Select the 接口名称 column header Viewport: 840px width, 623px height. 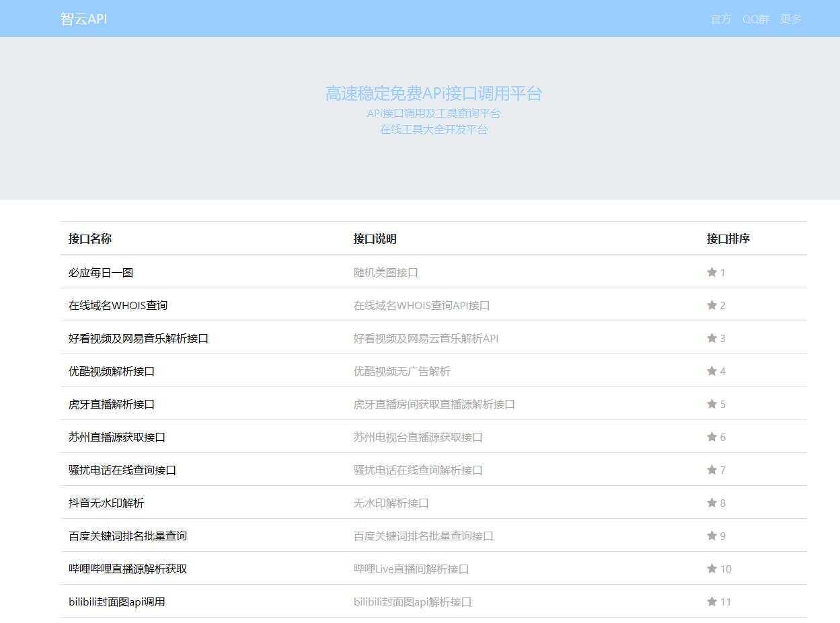(90, 239)
